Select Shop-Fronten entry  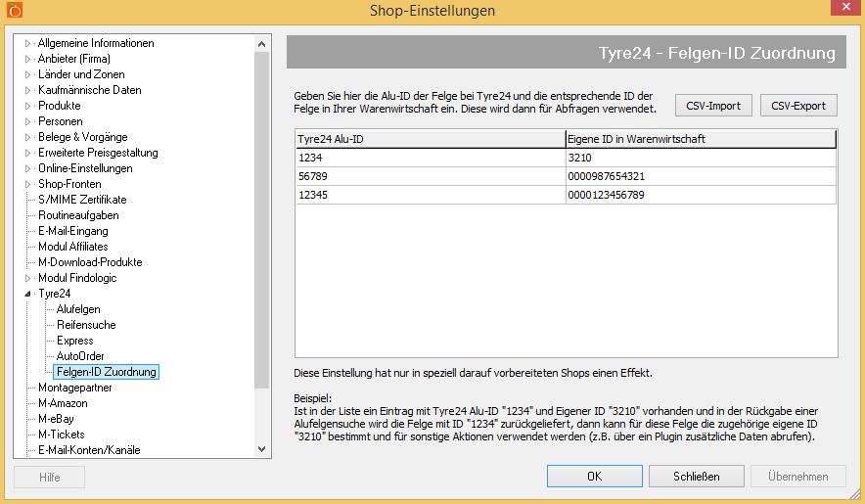point(69,184)
